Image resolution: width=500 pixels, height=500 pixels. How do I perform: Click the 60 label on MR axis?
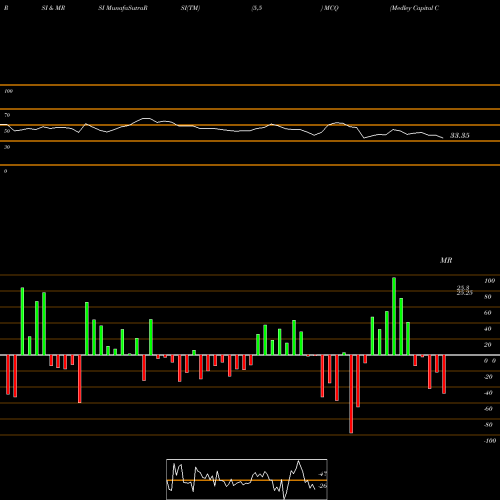(487, 313)
